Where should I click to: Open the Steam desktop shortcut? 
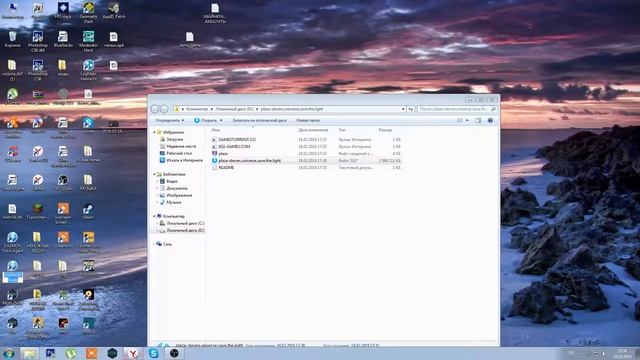coord(88,211)
